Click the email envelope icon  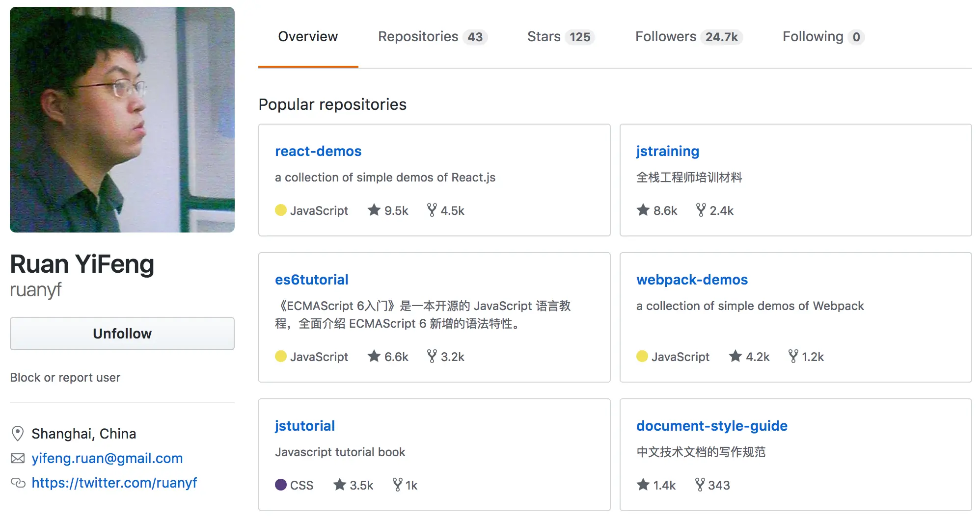click(18, 458)
